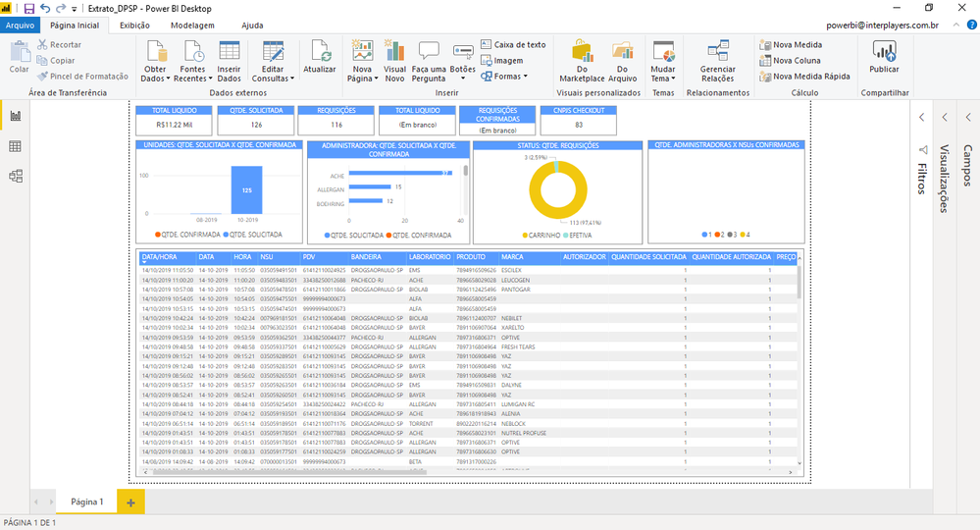The image size is (980, 530).
Task: Switch to the Data table view icon
Action: 16,146
